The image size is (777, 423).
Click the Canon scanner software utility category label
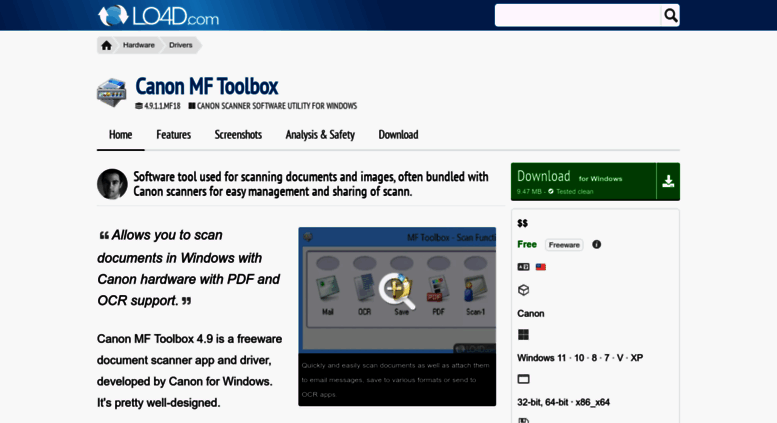point(273,106)
